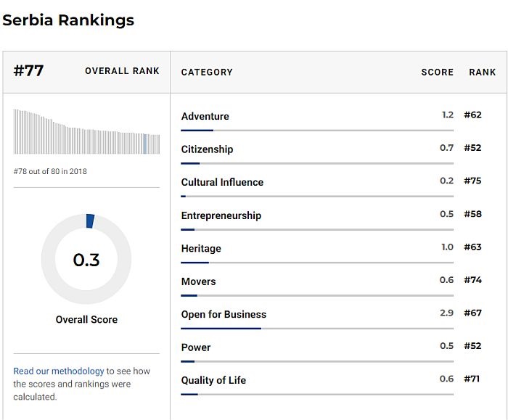Click the Open for Business score bar
Viewport: 508px width, 420px height.
pyautogui.click(x=316, y=329)
